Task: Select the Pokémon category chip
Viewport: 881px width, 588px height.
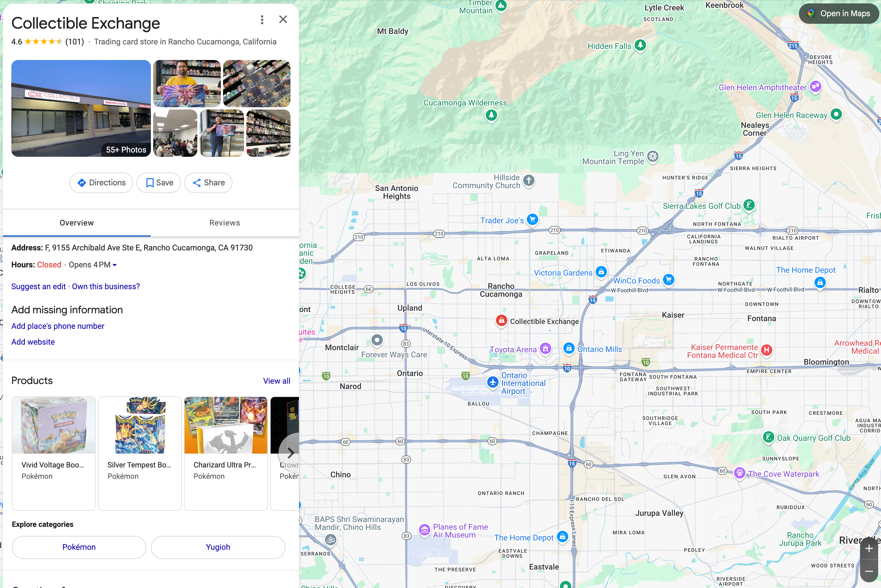Action: click(79, 547)
